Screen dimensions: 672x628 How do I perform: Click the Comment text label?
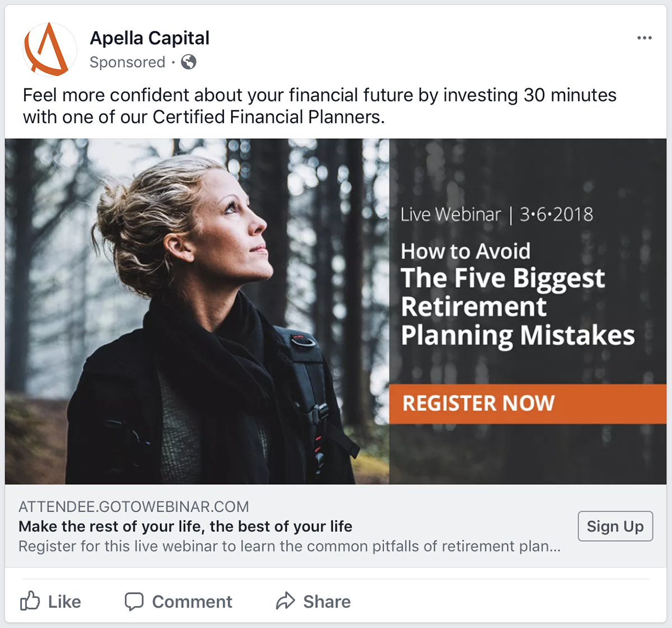pyautogui.click(x=192, y=602)
